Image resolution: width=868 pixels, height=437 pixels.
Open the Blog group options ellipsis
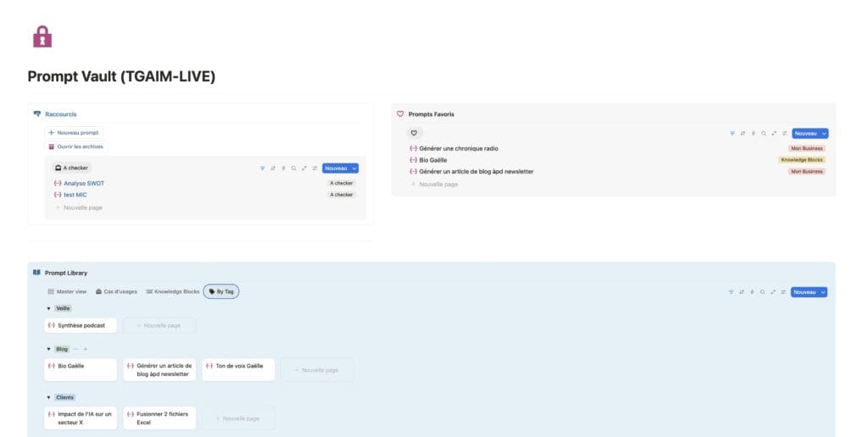coord(76,349)
